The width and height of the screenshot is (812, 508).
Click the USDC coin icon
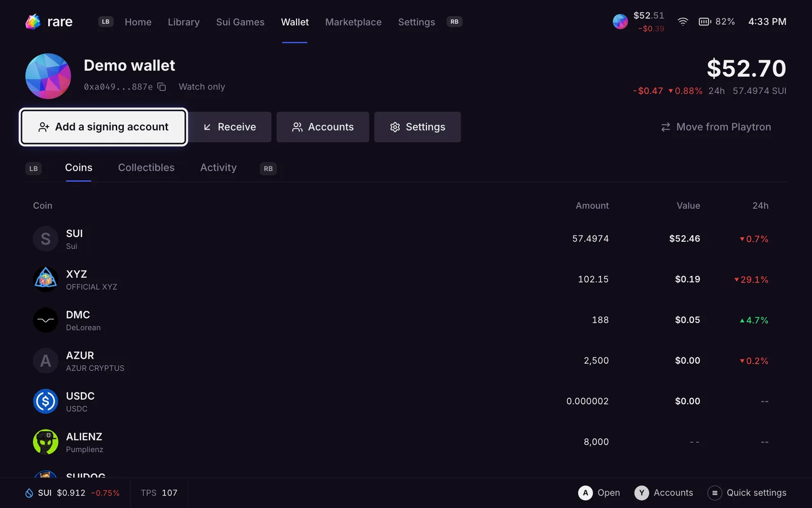coord(46,401)
